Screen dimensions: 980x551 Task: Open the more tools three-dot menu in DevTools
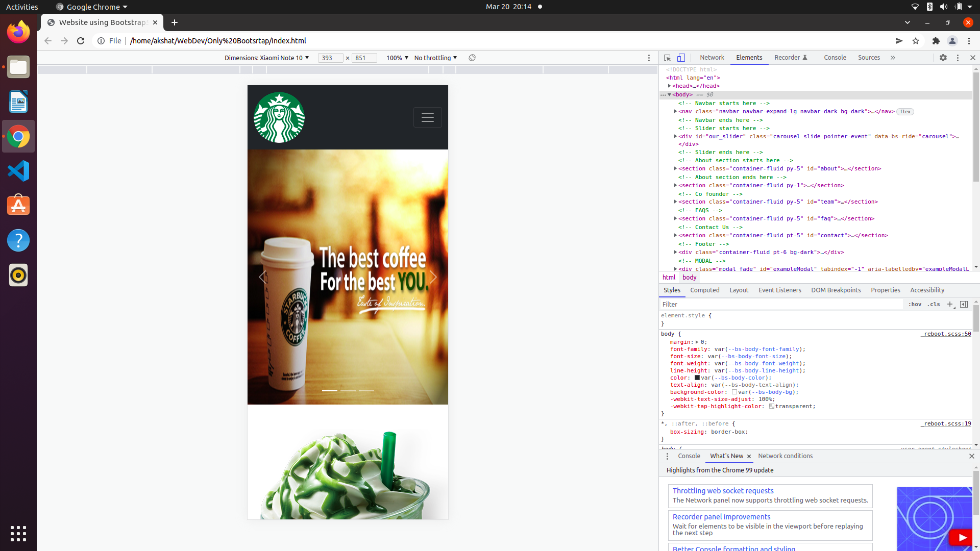[x=958, y=58]
